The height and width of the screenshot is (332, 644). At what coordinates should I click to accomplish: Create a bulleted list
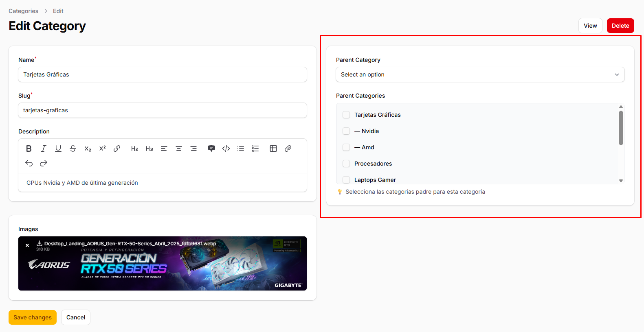pyautogui.click(x=241, y=149)
